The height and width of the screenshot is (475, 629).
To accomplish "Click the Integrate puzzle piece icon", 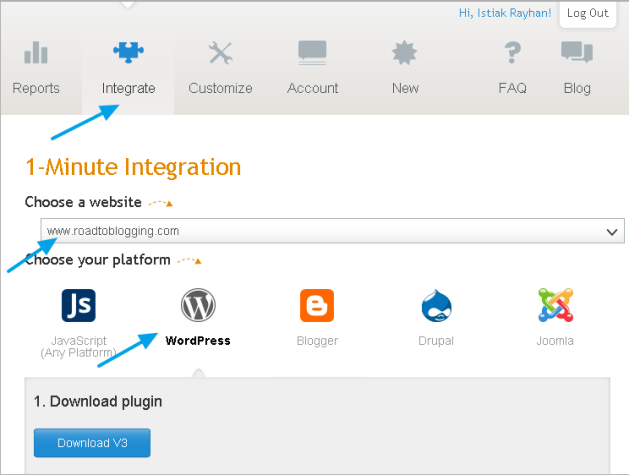I will 128,52.
